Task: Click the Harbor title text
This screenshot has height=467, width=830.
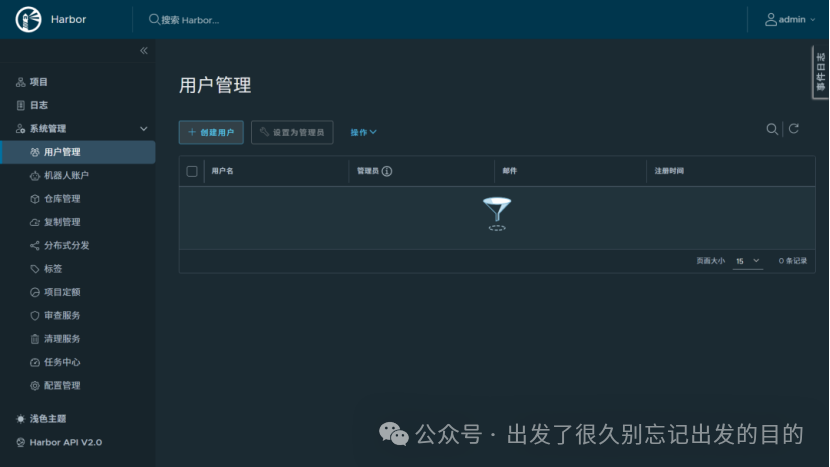Action: click(68, 20)
